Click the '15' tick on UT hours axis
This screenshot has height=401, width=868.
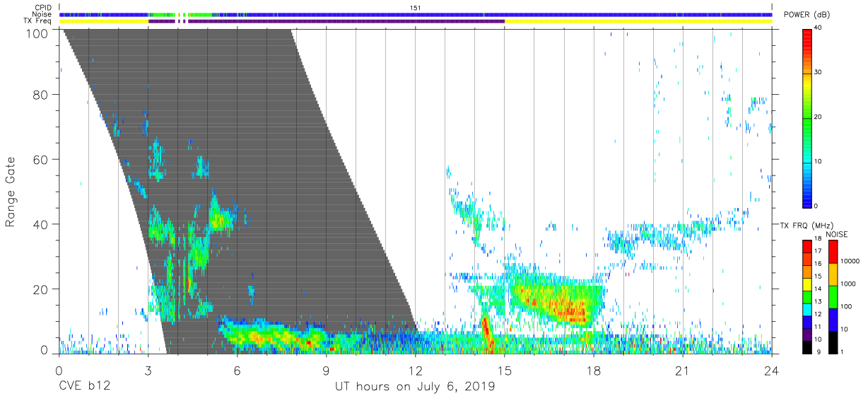505,371
